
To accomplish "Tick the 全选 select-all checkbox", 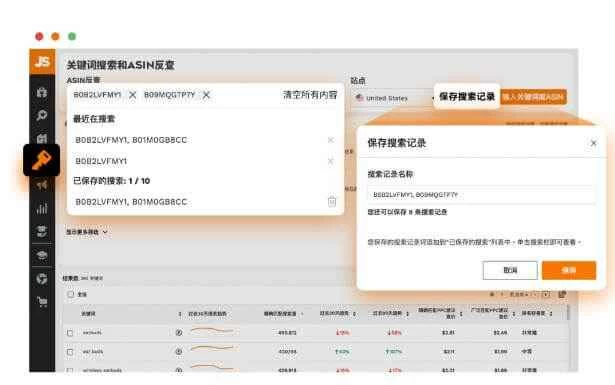I will click(71, 294).
